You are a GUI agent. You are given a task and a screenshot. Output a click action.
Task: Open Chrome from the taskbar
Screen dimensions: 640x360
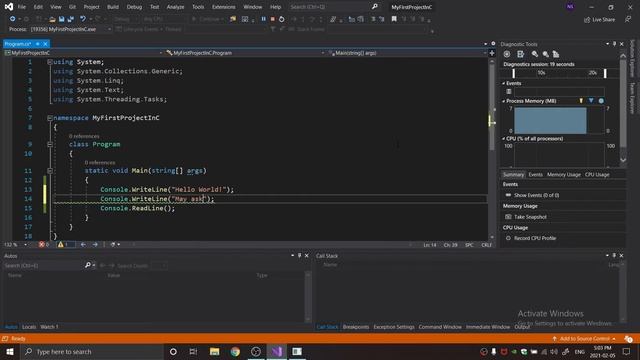pos(235,351)
